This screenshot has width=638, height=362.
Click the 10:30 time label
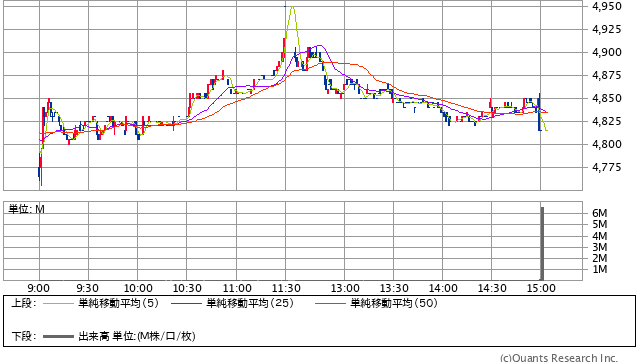[187, 288]
